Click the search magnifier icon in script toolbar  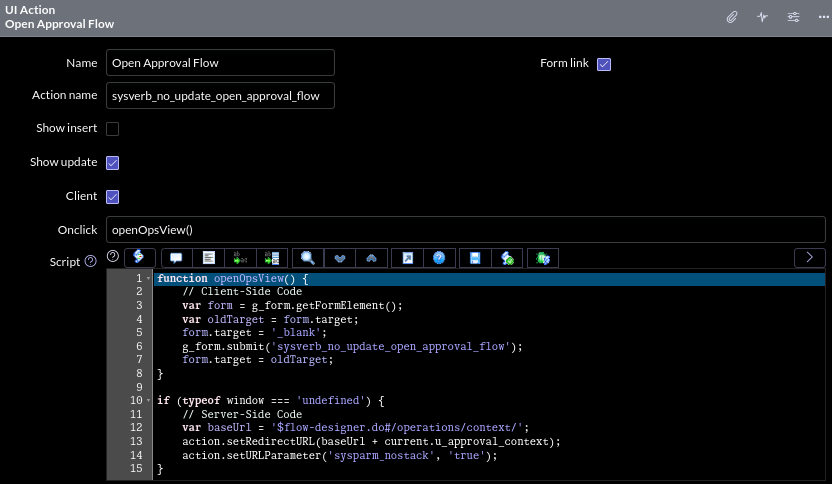(308, 258)
